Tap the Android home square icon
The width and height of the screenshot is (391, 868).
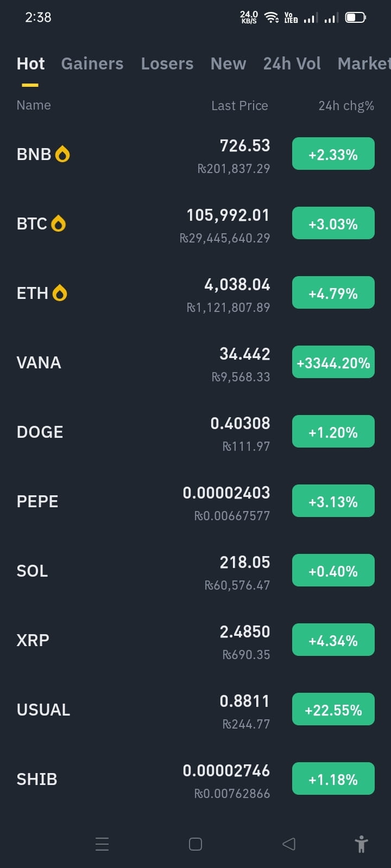(195, 844)
